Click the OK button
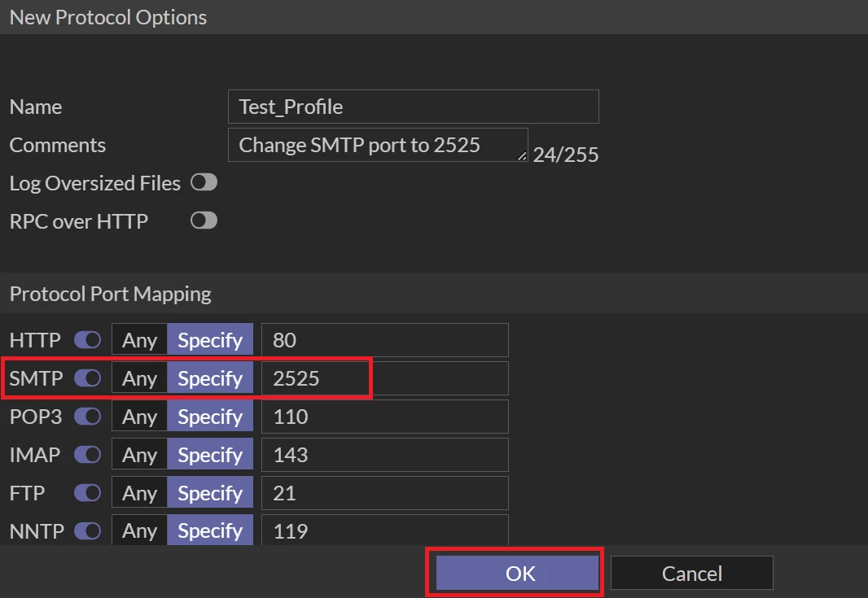868x598 pixels. (517, 573)
